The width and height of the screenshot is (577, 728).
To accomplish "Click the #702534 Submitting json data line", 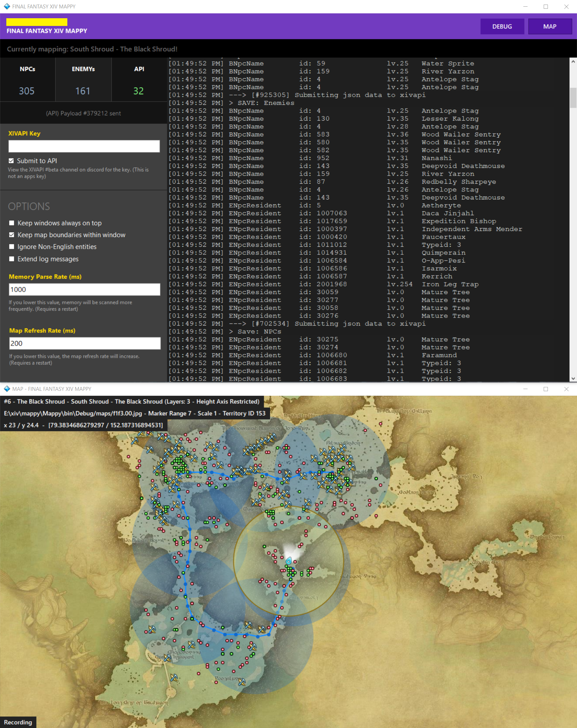I will pos(297,324).
